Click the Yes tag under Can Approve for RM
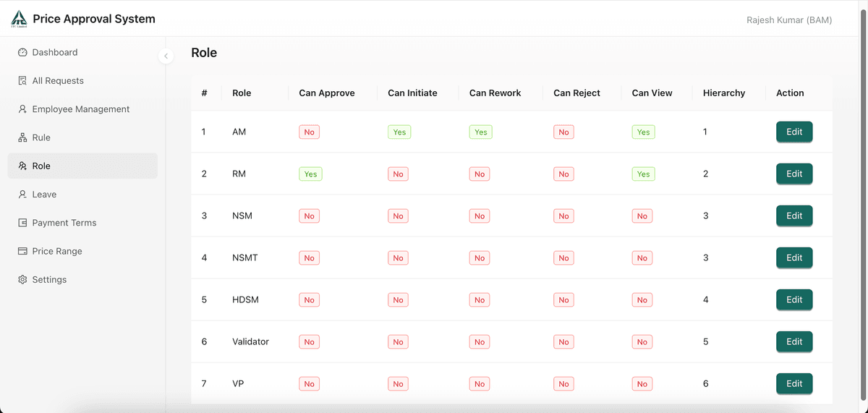 [x=310, y=174]
